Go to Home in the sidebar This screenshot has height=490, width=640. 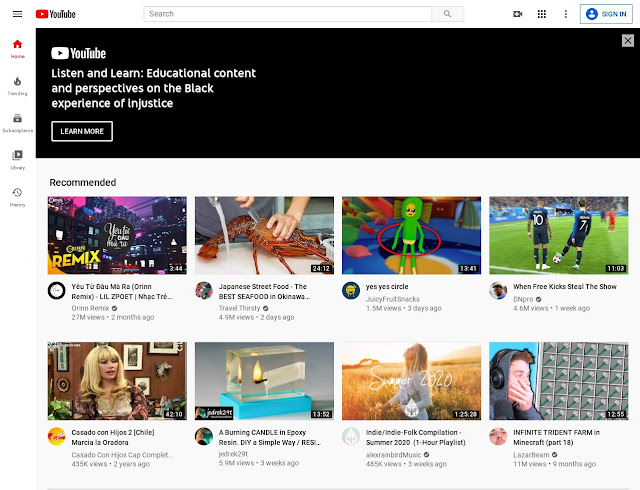(18, 49)
